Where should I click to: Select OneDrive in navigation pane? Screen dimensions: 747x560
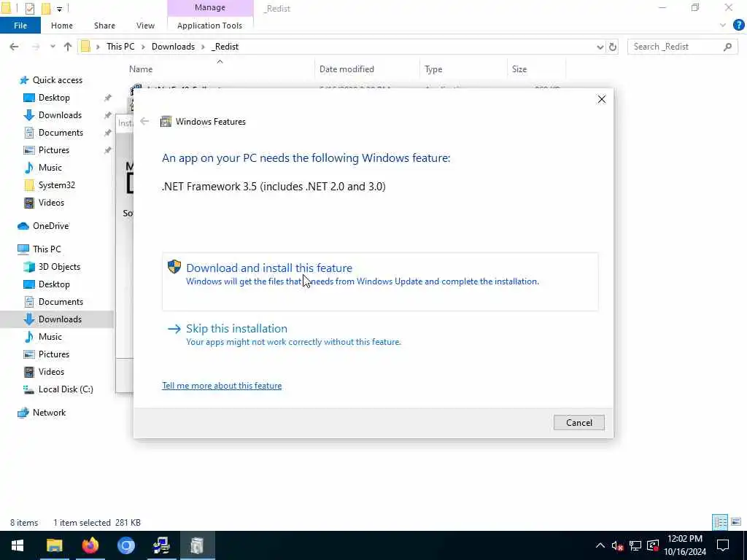pyautogui.click(x=50, y=226)
